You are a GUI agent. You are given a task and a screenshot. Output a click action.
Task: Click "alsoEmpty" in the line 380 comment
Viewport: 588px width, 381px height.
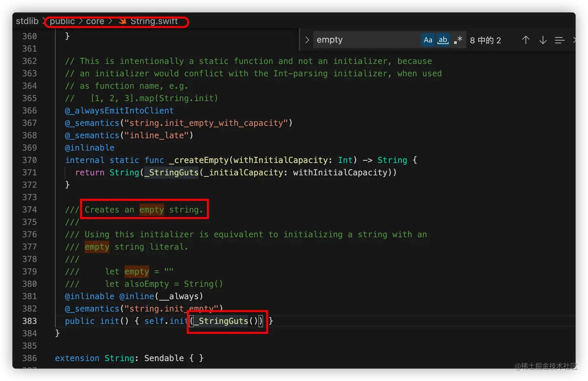(x=147, y=284)
